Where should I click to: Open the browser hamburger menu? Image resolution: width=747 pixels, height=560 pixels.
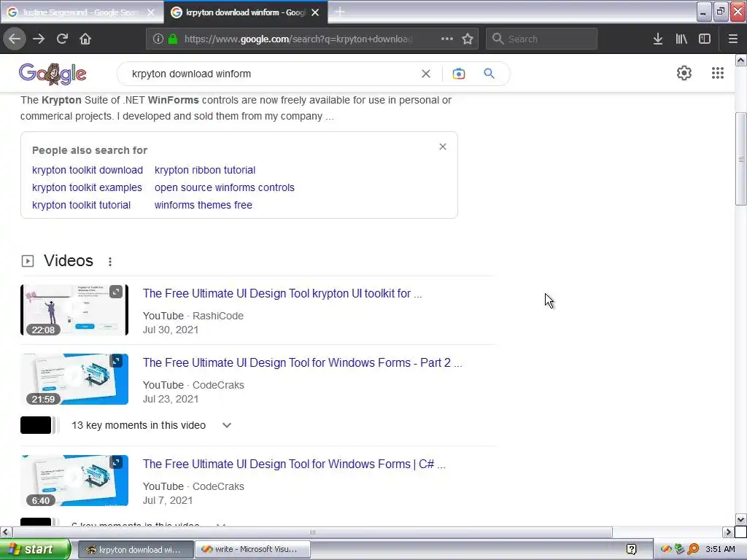pos(733,39)
